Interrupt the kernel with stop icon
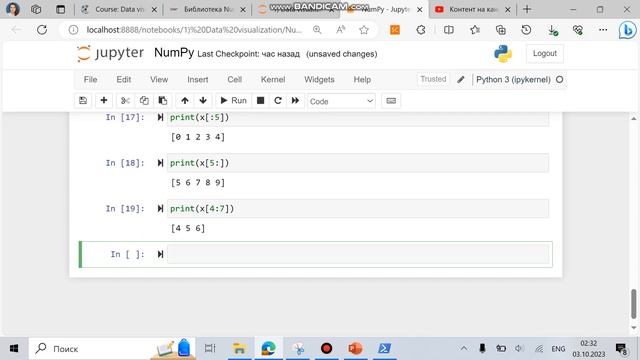640x360 pixels. click(x=260, y=100)
